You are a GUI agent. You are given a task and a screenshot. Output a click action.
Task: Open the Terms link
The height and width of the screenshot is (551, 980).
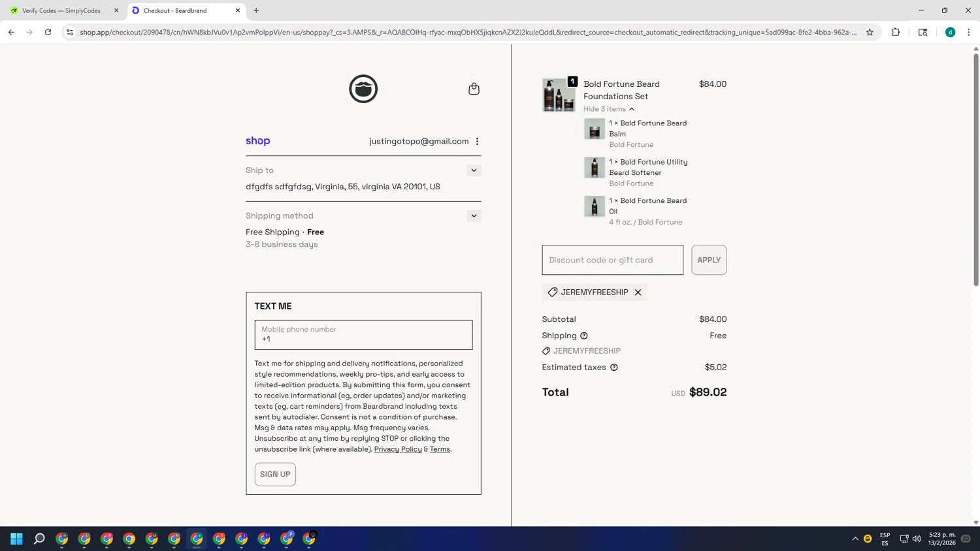[x=440, y=449]
